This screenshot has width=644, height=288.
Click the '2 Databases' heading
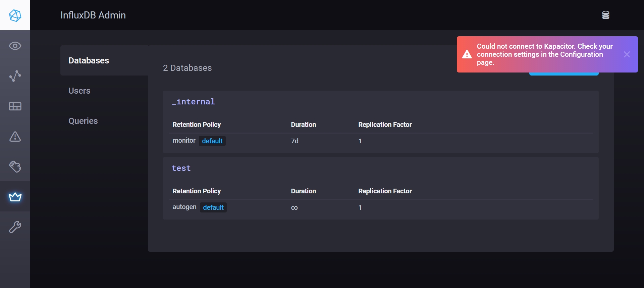[187, 68]
